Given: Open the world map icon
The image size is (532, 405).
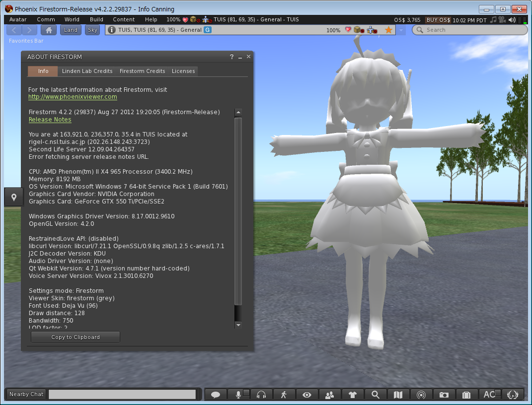Looking at the screenshot, I should coord(398,395).
